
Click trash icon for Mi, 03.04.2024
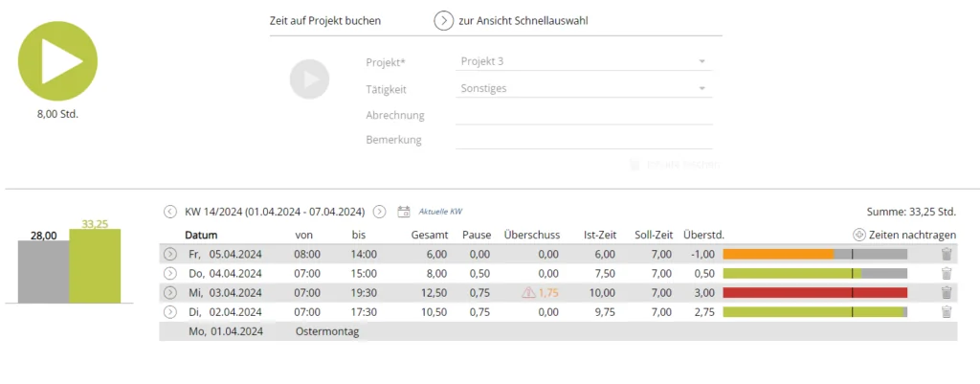947,292
